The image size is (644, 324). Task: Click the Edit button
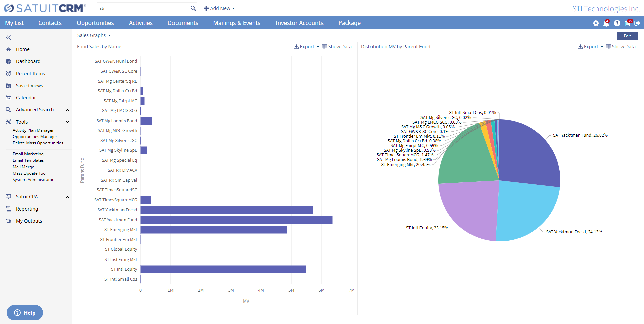(x=627, y=36)
